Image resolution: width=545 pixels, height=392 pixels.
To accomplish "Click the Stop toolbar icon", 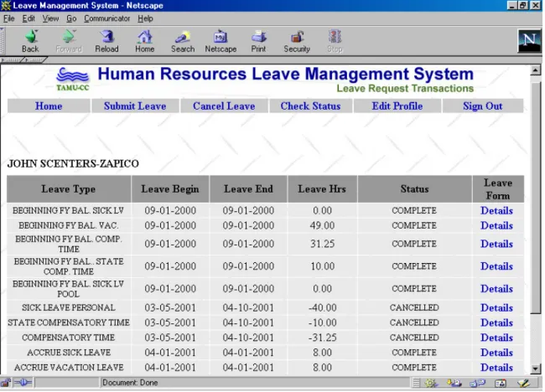I will point(335,41).
